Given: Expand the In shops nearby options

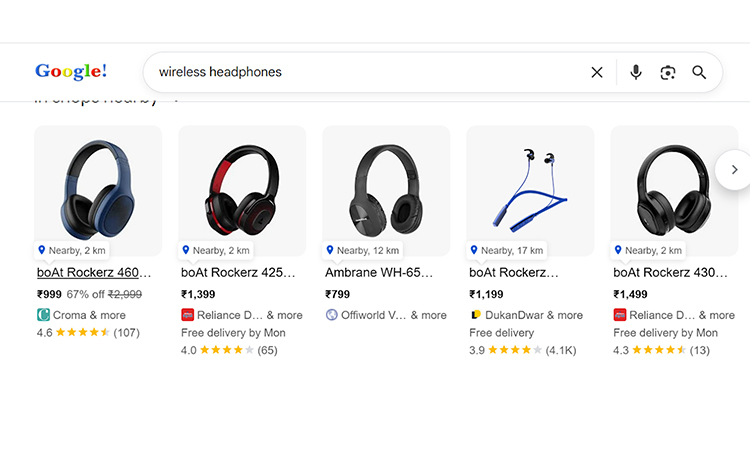Looking at the screenshot, I should [176, 99].
